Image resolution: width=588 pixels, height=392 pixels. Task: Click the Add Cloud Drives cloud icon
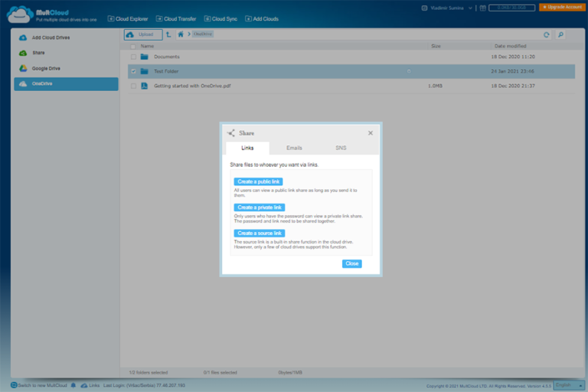pos(23,38)
